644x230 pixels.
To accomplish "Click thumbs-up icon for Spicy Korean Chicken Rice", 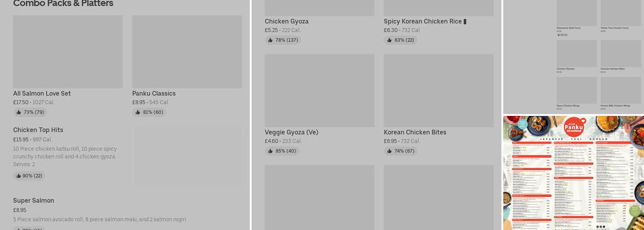I will click(390, 40).
